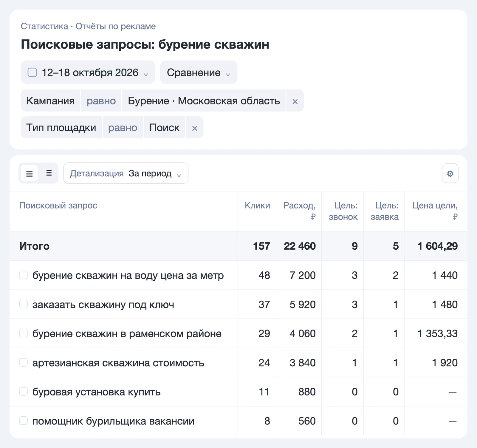477x448 pixels.
Task: Check the row 'помощник бурильщика вакансии'
Action: point(24,421)
